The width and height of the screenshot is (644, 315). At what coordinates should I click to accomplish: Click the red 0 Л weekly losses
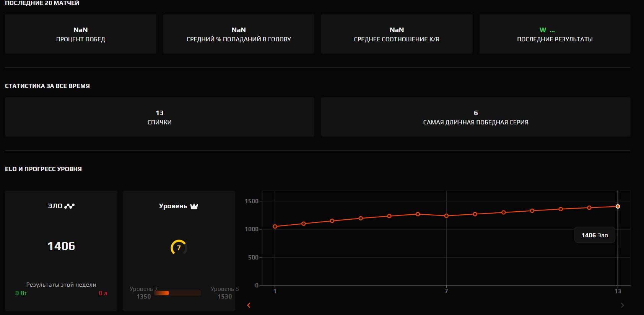pos(103,293)
